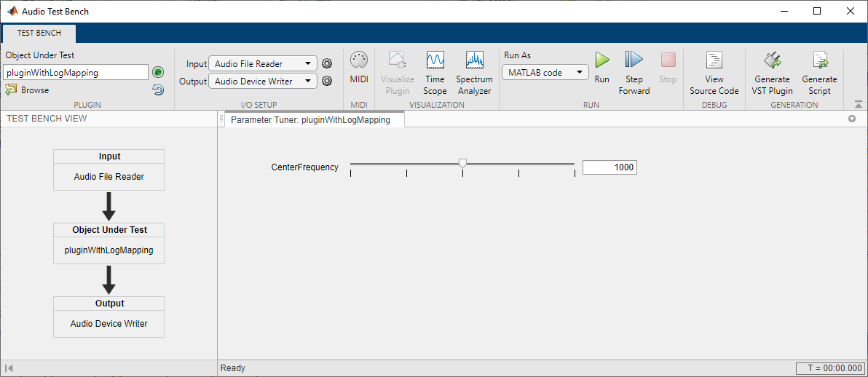Open the Output device dropdown
This screenshot has width=868, height=377.
click(x=263, y=82)
